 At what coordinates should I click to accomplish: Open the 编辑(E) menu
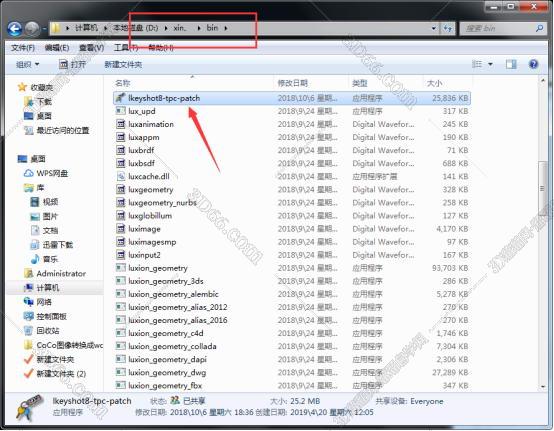(57, 48)
